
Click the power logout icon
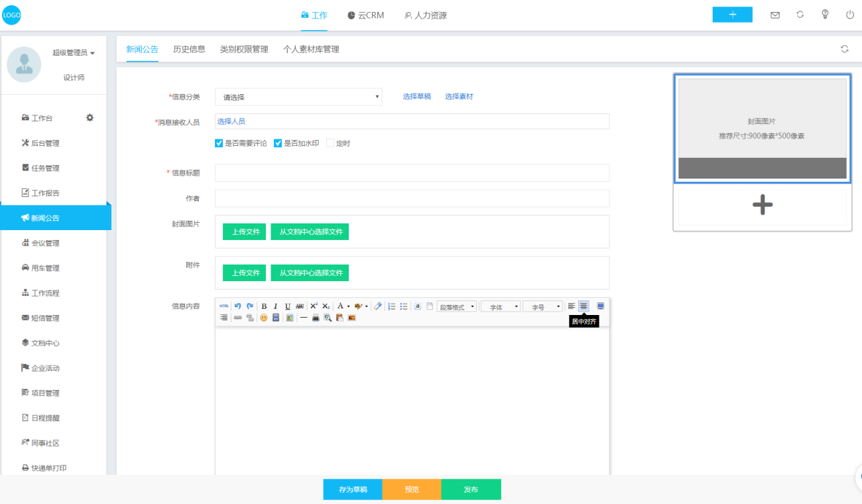pos(850,15)
